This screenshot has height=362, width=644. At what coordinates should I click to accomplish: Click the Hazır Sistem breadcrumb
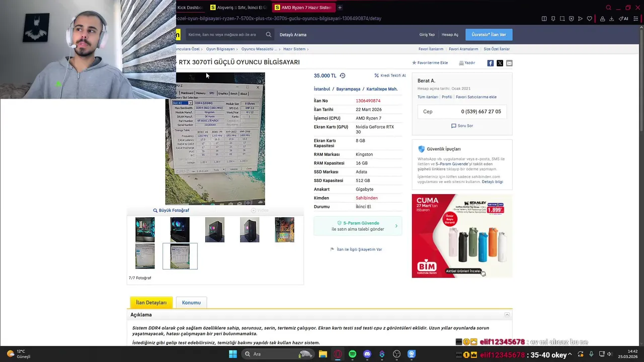[x=294, y=49]
